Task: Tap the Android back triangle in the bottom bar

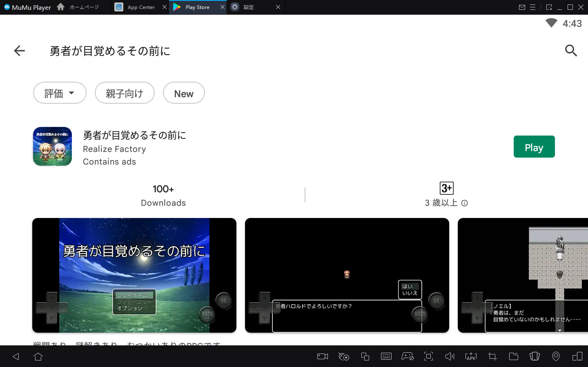Action: pyautogui.click(x=16, y=356)
